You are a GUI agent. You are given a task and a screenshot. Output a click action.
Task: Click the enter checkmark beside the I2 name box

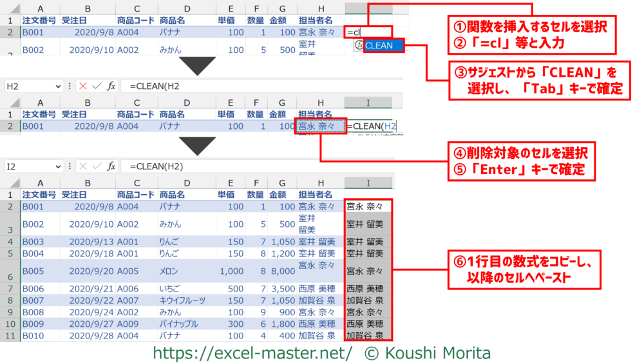click(x=97, y=166)
